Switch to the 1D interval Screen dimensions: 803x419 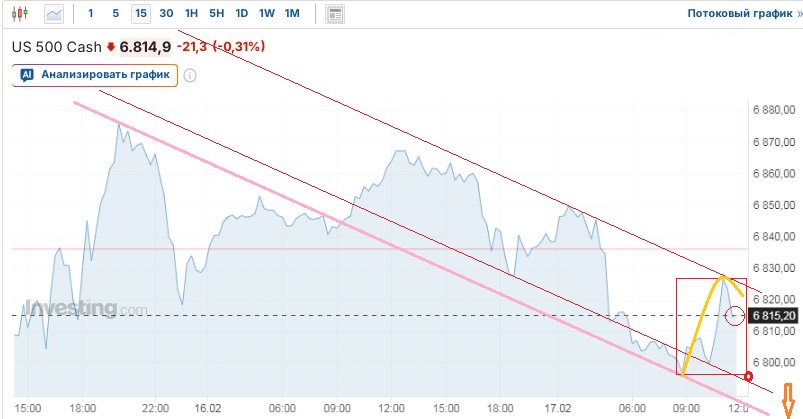241,14
